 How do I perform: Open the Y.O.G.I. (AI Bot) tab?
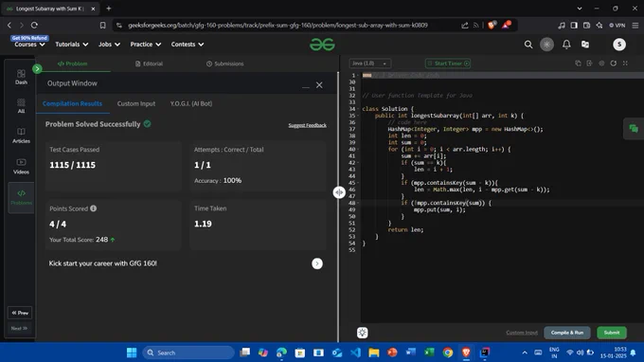[x=191, y=103]
